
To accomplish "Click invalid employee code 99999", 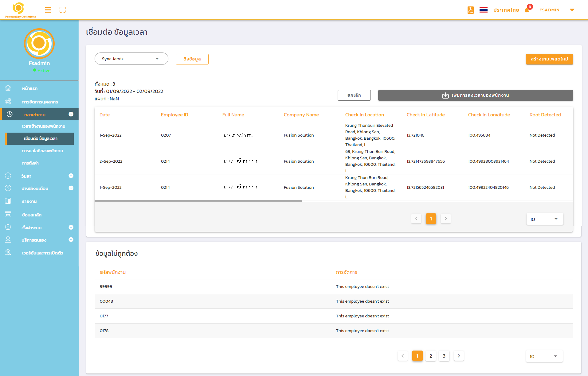I will point(106,286).
